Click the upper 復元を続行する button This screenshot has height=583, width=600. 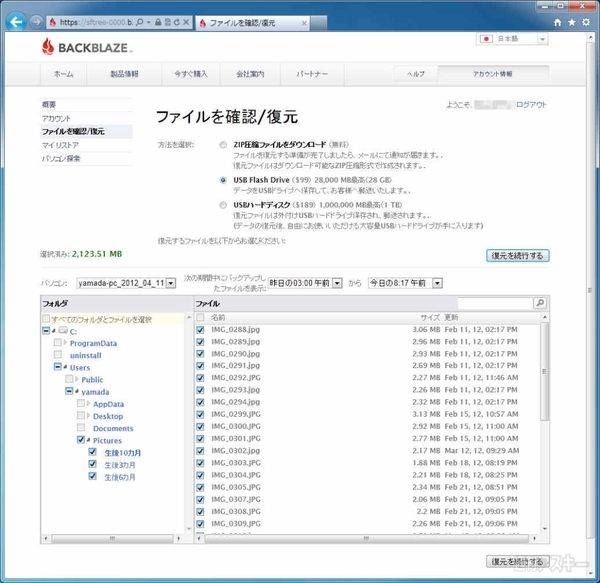517,256
